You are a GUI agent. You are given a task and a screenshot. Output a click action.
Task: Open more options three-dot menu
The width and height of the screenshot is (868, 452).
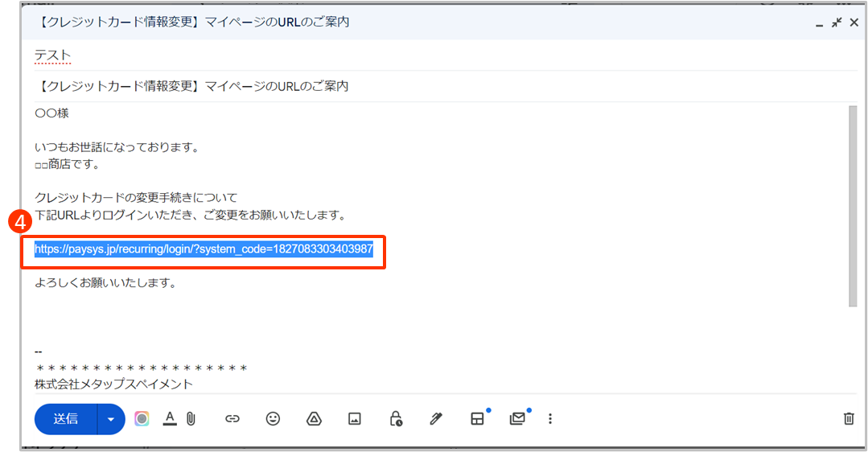[x=550, y=419]
